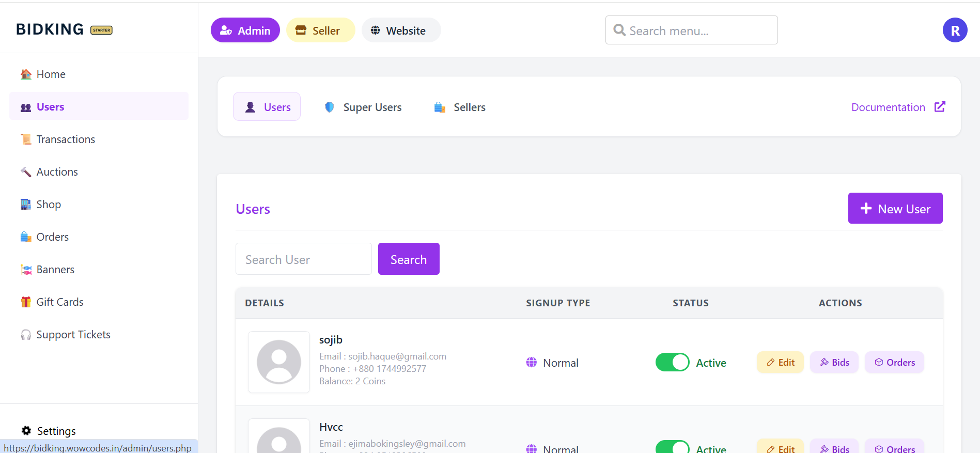Click the Banners icon in sidebar

(x=26, y=270)
